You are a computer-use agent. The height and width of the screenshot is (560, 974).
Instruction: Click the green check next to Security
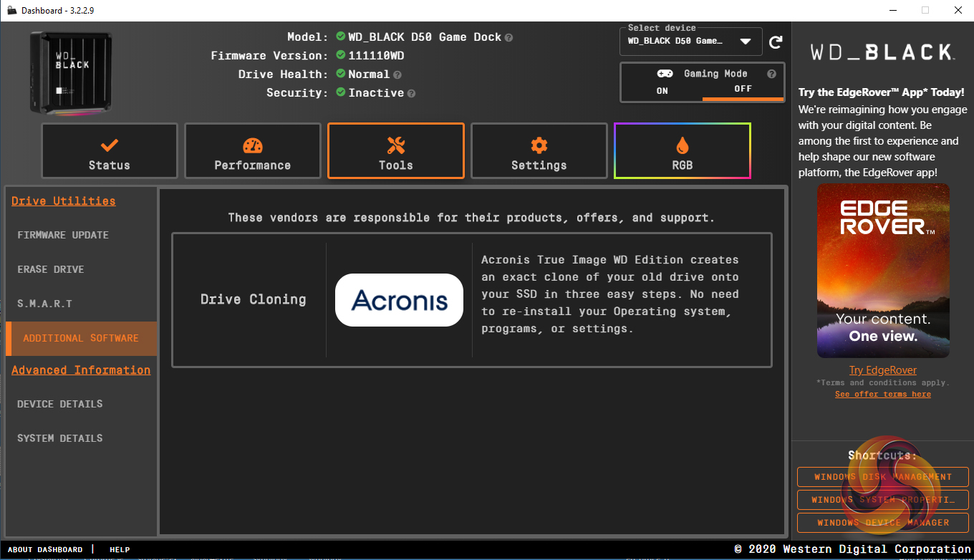point(341,93)
